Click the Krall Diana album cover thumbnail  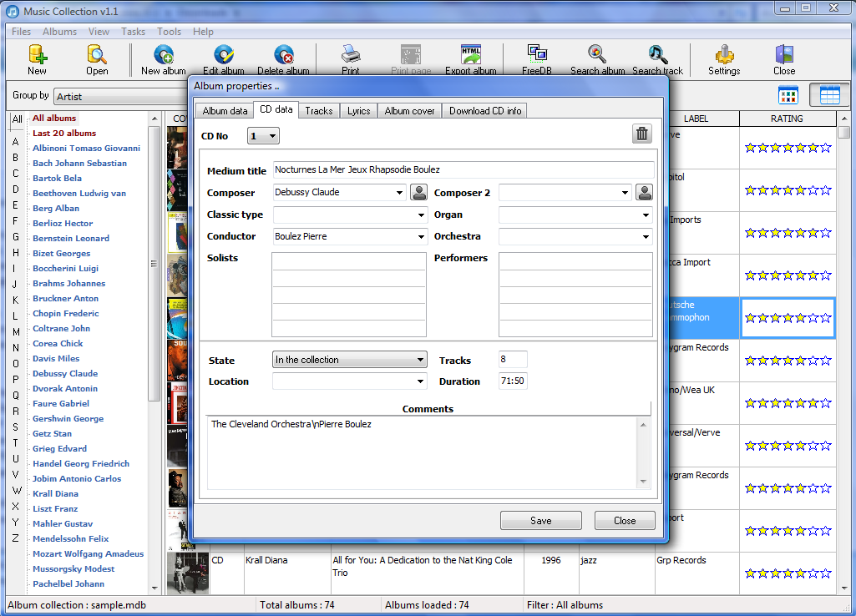[x=188, y=573]
